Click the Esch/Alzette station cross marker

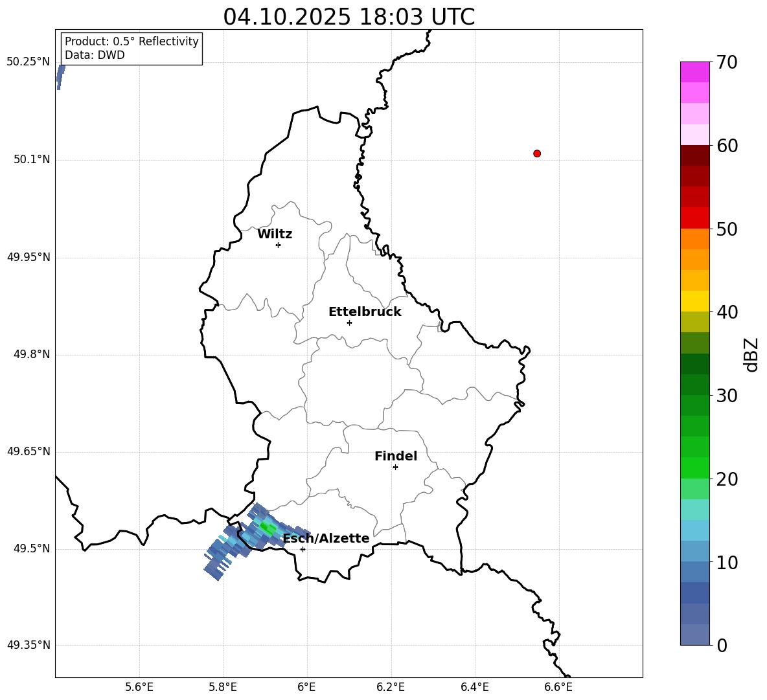click(x=303, y=549)
